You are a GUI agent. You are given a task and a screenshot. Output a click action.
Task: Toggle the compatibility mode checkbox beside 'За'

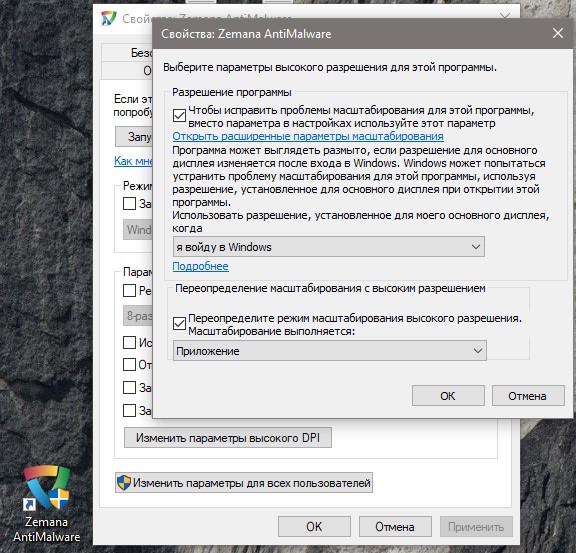point(129,203)
